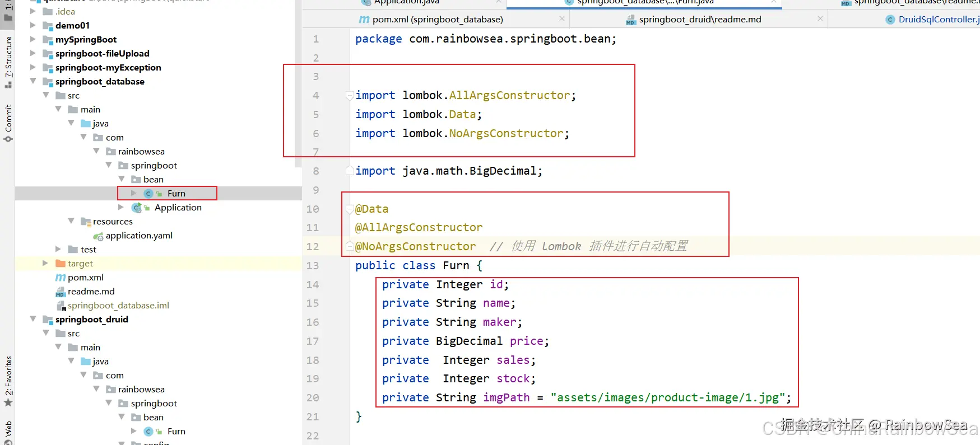Viewport: 980px width, 445px height.
Task: Select the java folder under springboot_druid
Action: pos(101,361)
